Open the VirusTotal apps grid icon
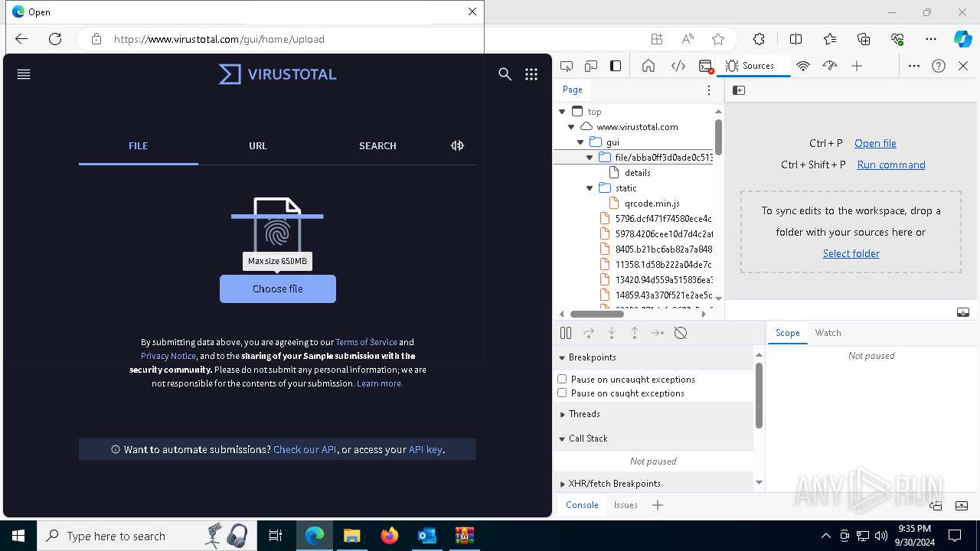Viewport: 980px width, 551px height. coord(531,74)
